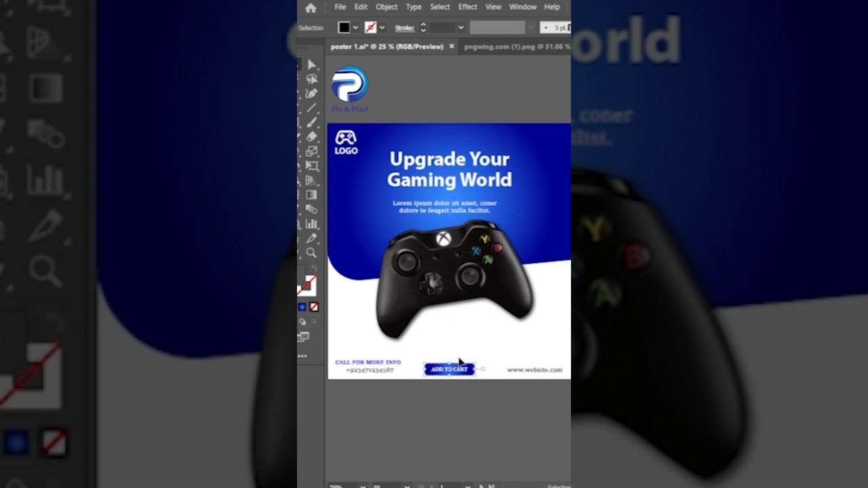Adjust the stroke weight stepper arrows
The height and width of the screenshot is (488, 868).
pyautogui.click(x=423, y=28)
